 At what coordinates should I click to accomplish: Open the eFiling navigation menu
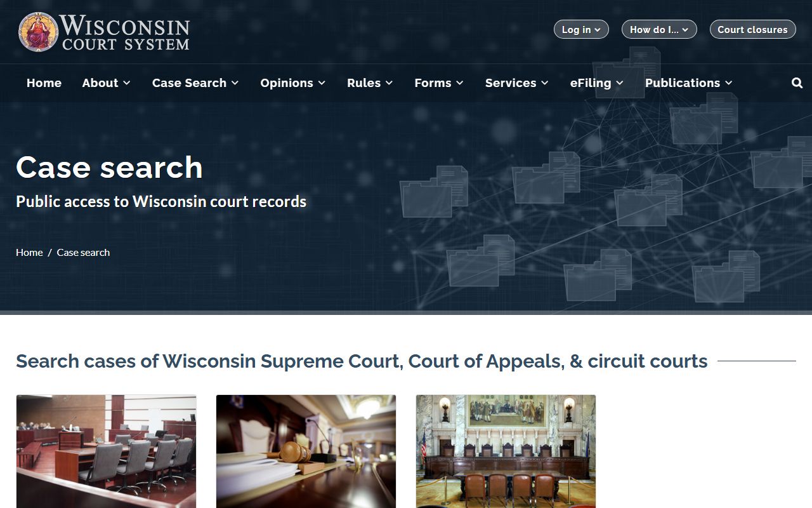(597, 83)
